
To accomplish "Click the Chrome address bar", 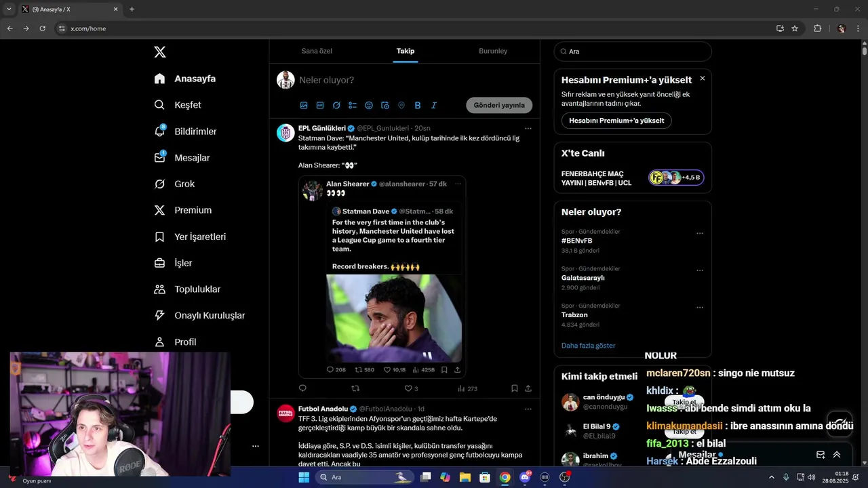I will tap(414, 28).
